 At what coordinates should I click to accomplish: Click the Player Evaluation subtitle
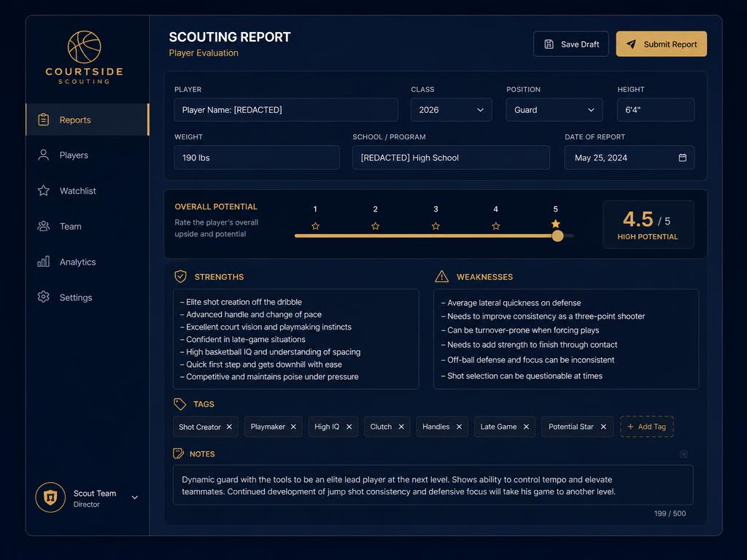pos(204,52)
